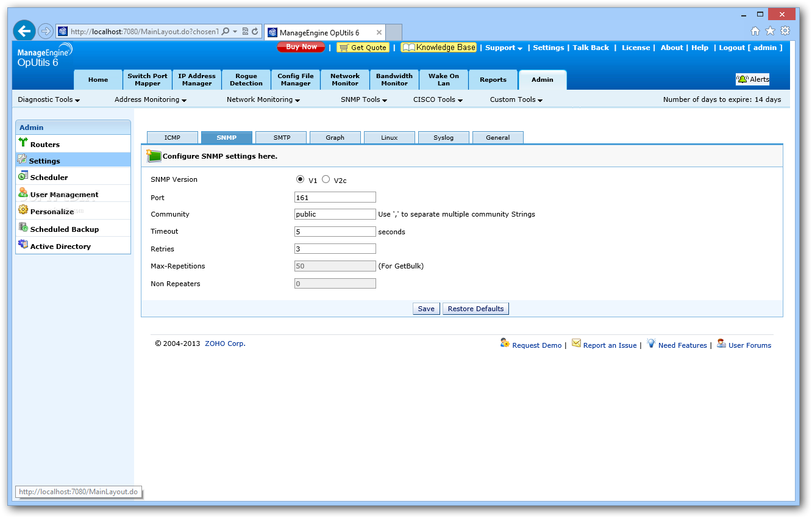
Task: Switch to the Graph settings tab
Action: pyautogui.click(x=335, y=138)
